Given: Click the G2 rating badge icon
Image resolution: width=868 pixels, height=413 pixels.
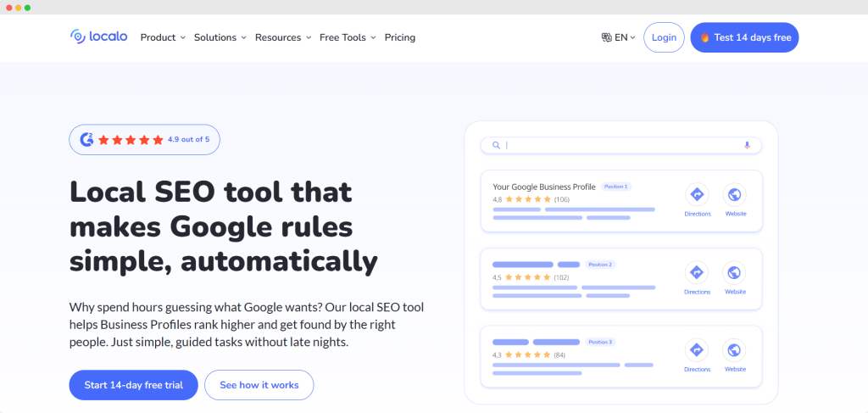Looking at the screenshot, I should (x=86, y=139).
